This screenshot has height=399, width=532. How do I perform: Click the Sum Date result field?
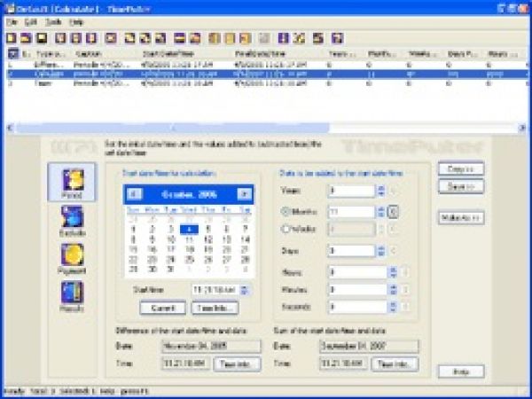click(369, 347)
